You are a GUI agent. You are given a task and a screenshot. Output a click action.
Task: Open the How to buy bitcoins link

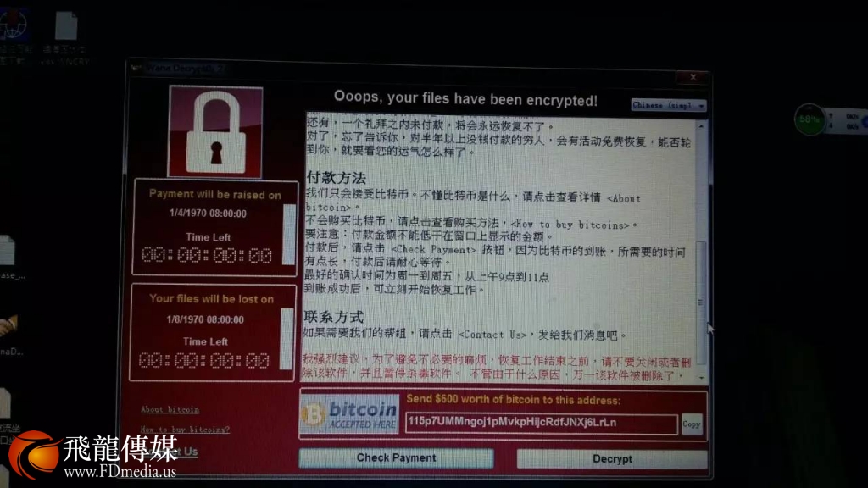point(185,430)
